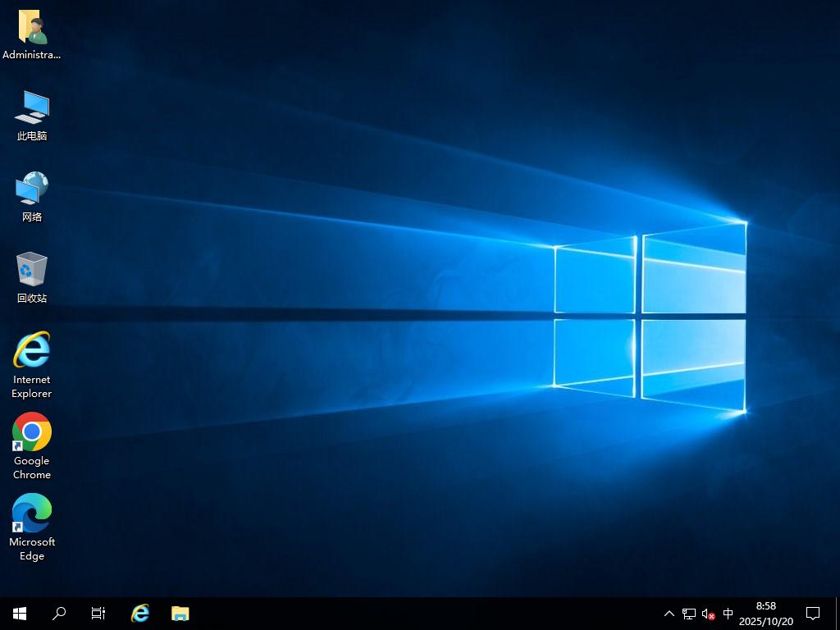Screen dimensions: 840x630
Task: Expand the hidden system tray icons chevron
Action: [669, 614]
